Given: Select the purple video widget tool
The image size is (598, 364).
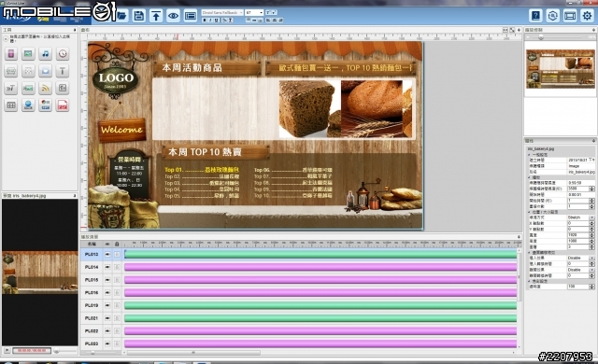Looking at the screenshot, I should (x=11, y=54).
